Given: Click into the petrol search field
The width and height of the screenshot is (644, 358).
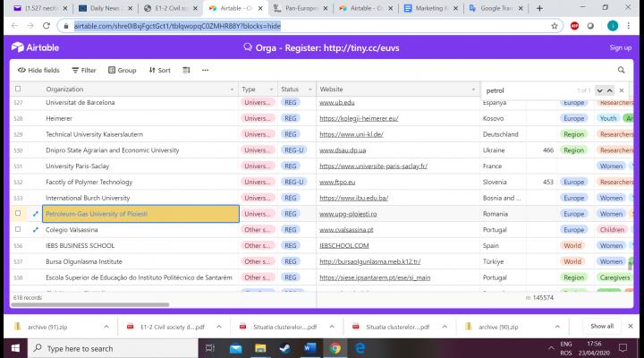Looking at the screenshot, I should (x=528, y=90).
